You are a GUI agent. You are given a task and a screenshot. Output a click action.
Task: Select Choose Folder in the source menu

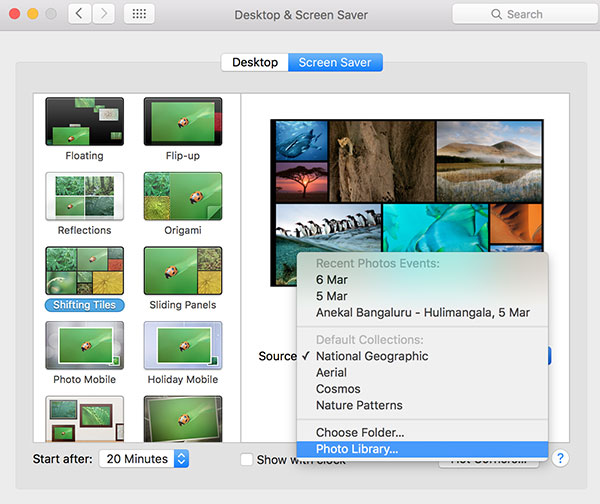pyautogui.click(x=360, y=432)
